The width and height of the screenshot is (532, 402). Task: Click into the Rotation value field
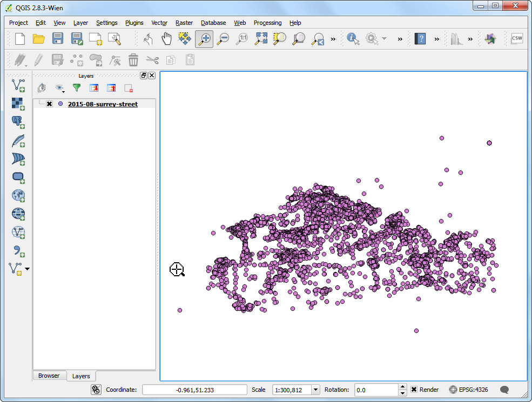(376, 390)
